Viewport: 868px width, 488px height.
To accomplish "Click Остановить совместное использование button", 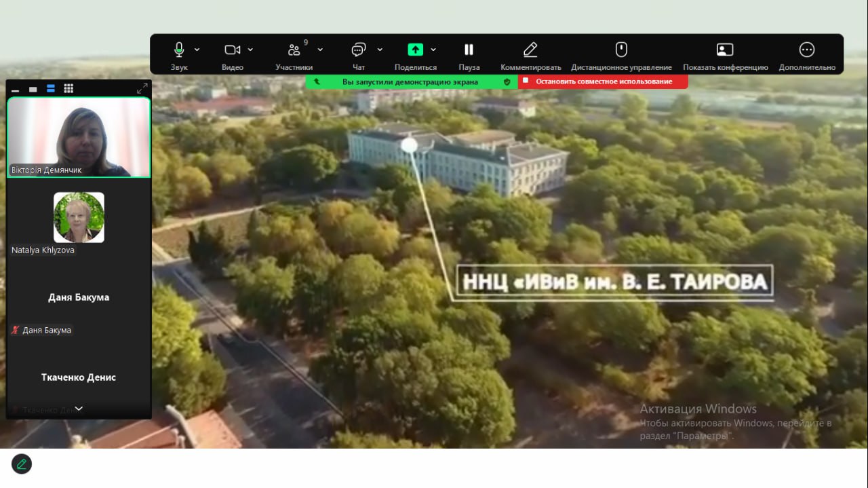I will 603,81.
